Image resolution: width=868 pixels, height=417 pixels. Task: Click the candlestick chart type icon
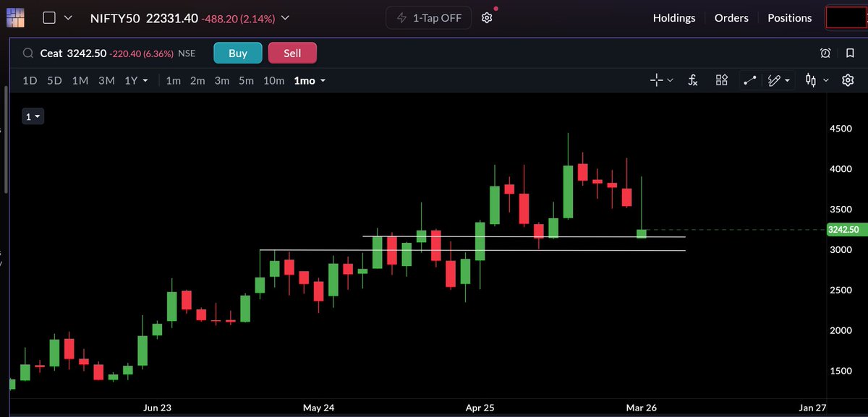(x=811, y=80)
